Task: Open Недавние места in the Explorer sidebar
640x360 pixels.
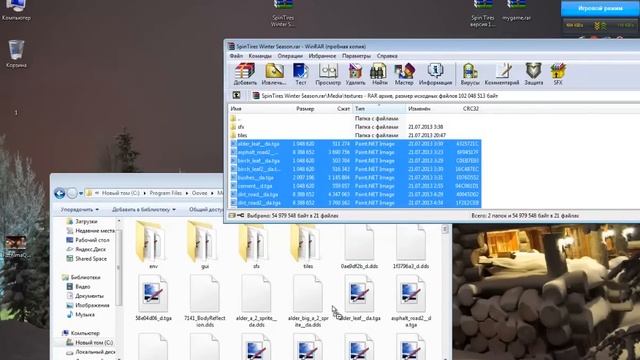Action: (x=90, y=231)
